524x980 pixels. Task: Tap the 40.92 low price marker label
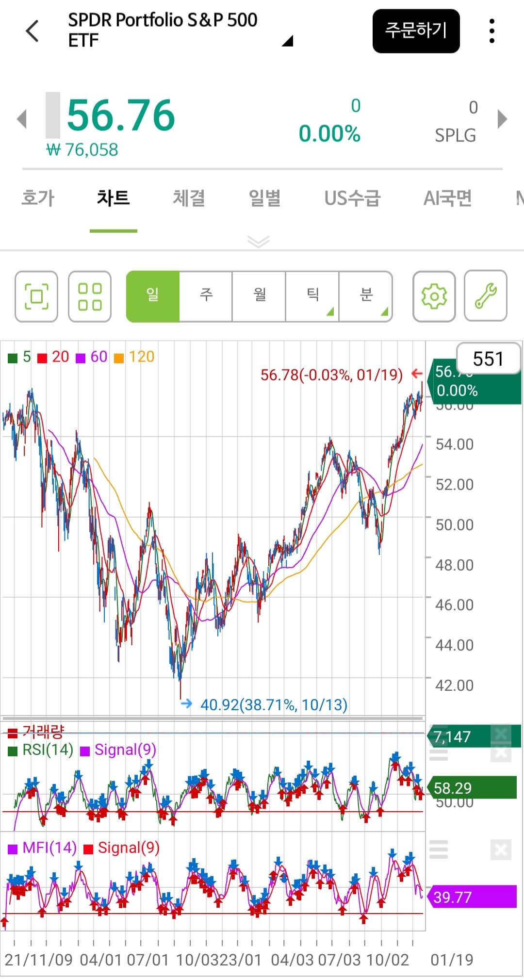pos(274,704)
